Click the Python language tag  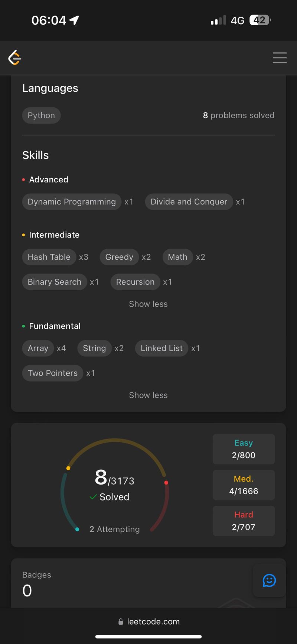pos(41,116)
